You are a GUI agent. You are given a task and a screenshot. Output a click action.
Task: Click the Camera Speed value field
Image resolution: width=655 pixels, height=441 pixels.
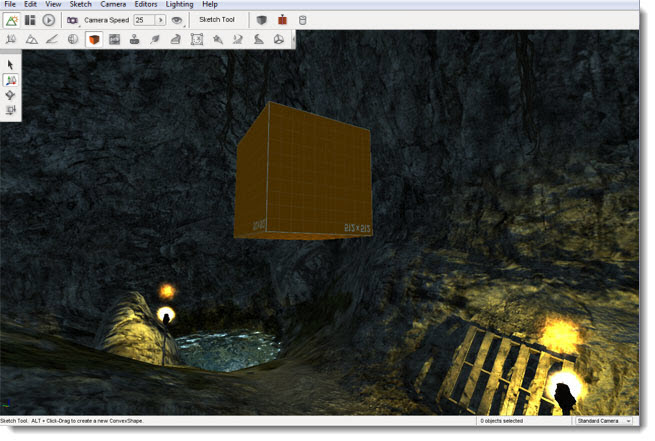143,20
